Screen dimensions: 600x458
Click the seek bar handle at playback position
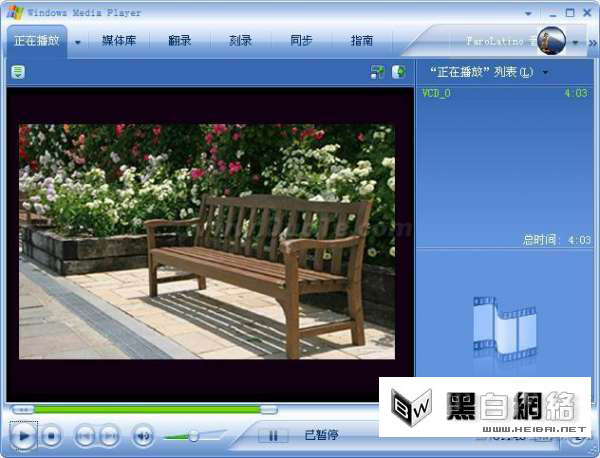pos(269,410)
